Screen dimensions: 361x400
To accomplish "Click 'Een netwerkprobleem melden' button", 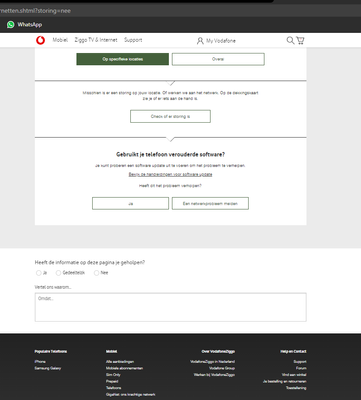I will tap(210, 203).
